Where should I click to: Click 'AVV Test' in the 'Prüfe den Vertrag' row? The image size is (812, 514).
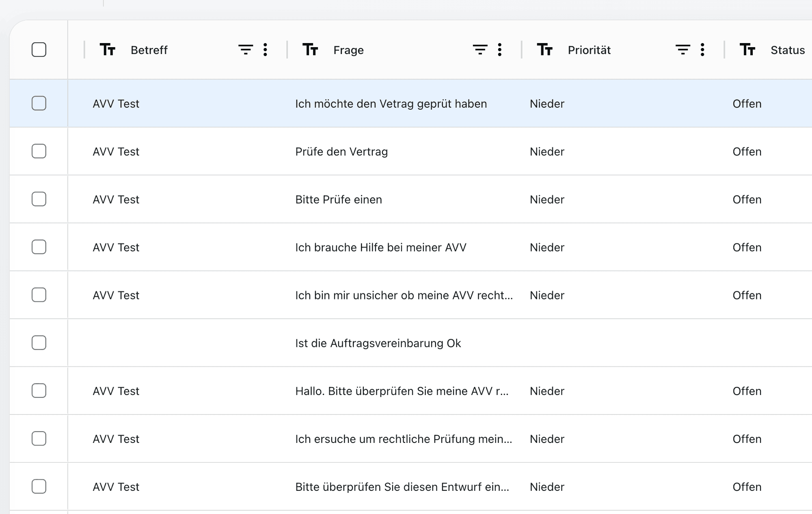(x=116, y=152)
